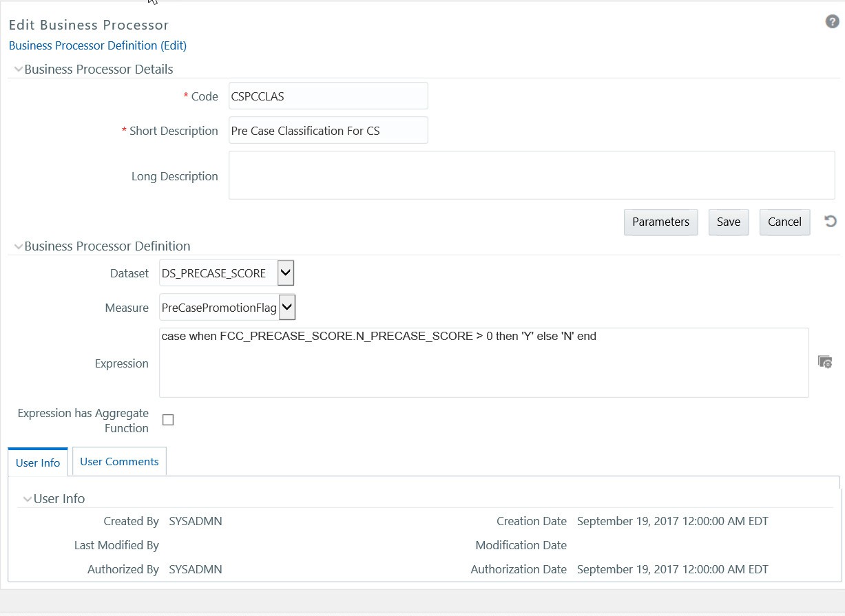Open the Business Processor Definition (Edit) link

[97, 45]
